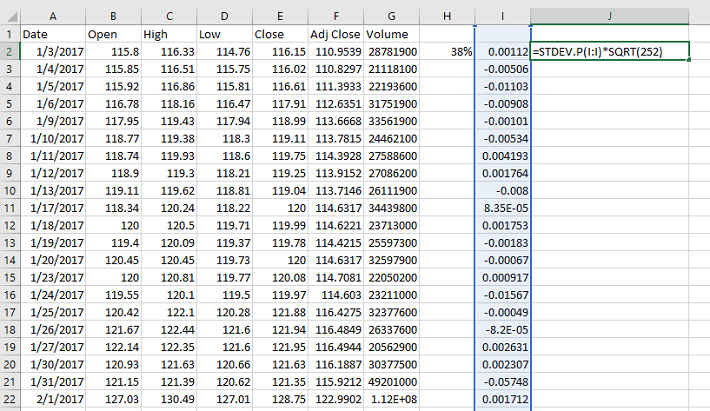Select column I header
This screenshot has width=710, height=411.
click(x=503, y=15)
